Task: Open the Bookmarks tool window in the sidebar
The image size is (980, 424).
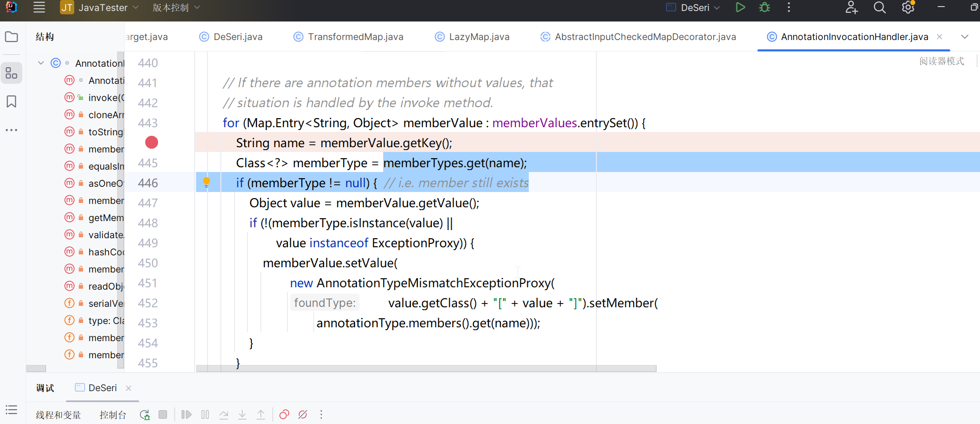Action: click(11, 101)
